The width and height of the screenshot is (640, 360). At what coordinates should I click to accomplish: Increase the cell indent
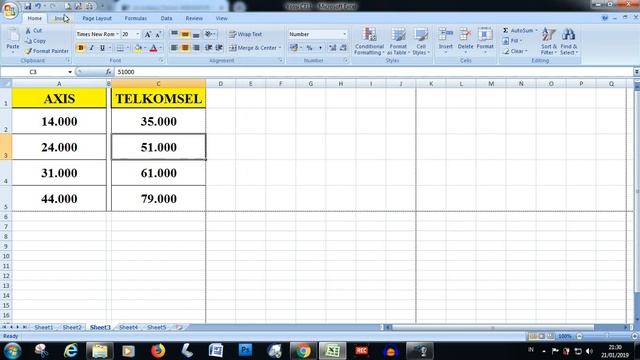(219, 48)
